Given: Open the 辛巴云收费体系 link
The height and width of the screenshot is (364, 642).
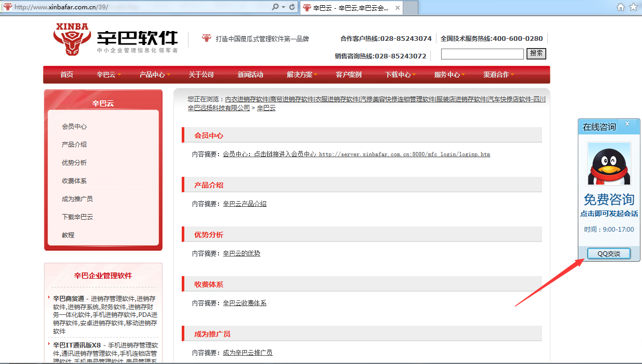Looking at the screenshot, I should 245,303.
